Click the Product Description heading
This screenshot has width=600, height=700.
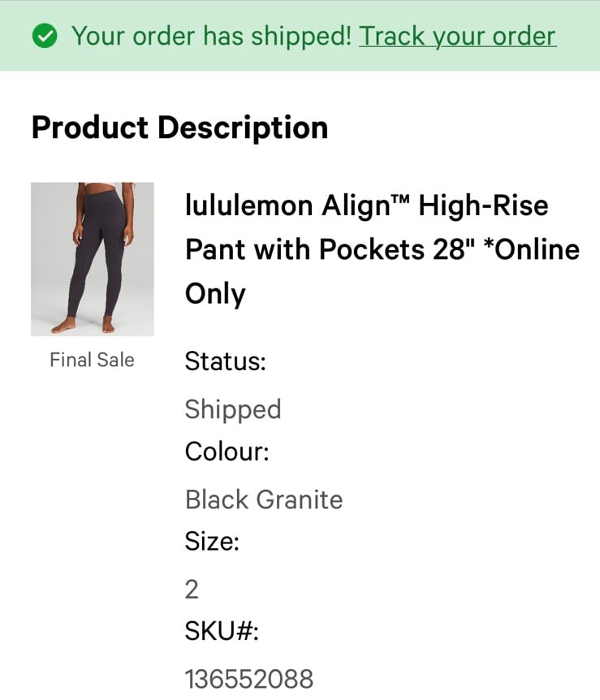(x=179, y=127)
